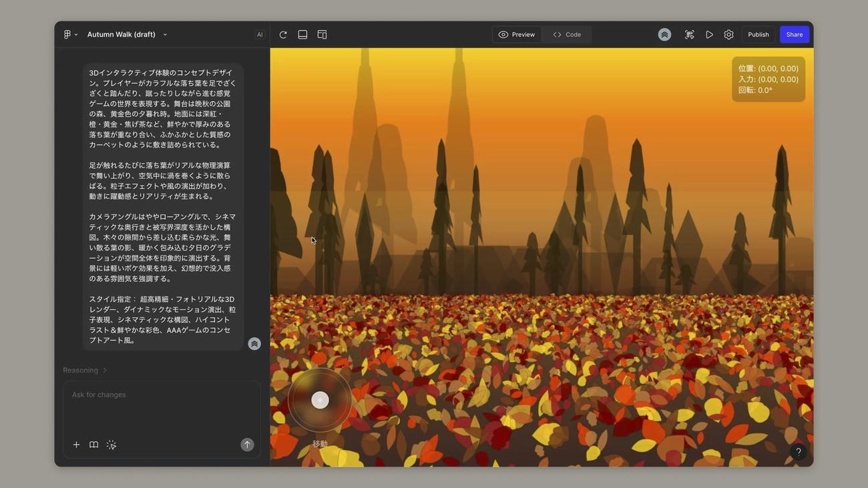
Task: Select the copy-to-design frame icon
Action: pyautogui.click(x=690, y=35)
